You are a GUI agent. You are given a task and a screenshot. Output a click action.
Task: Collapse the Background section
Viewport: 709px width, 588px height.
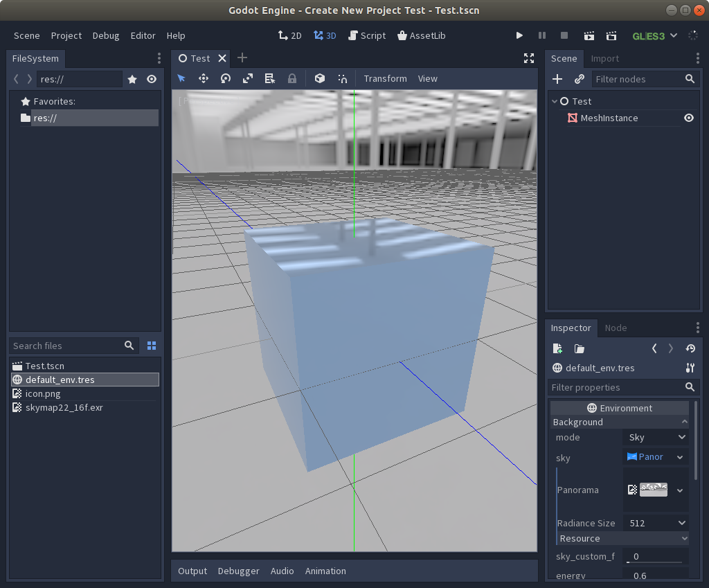[x=620, y=422]
